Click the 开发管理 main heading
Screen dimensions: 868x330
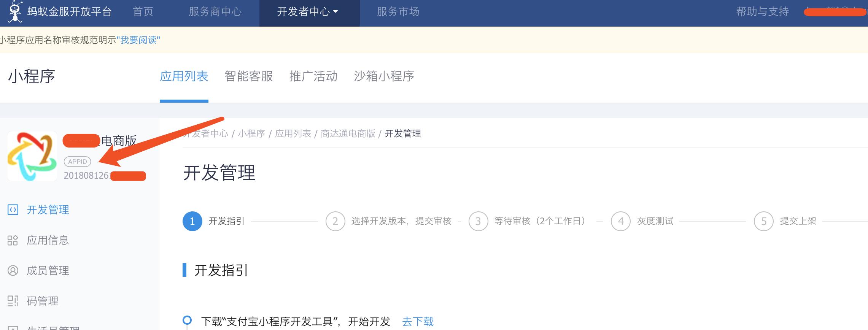pyautogui.click(x=219, y=173)
